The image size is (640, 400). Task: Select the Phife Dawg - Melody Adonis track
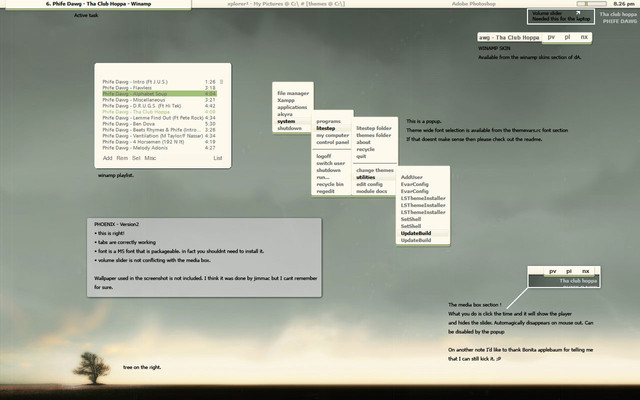159,148
